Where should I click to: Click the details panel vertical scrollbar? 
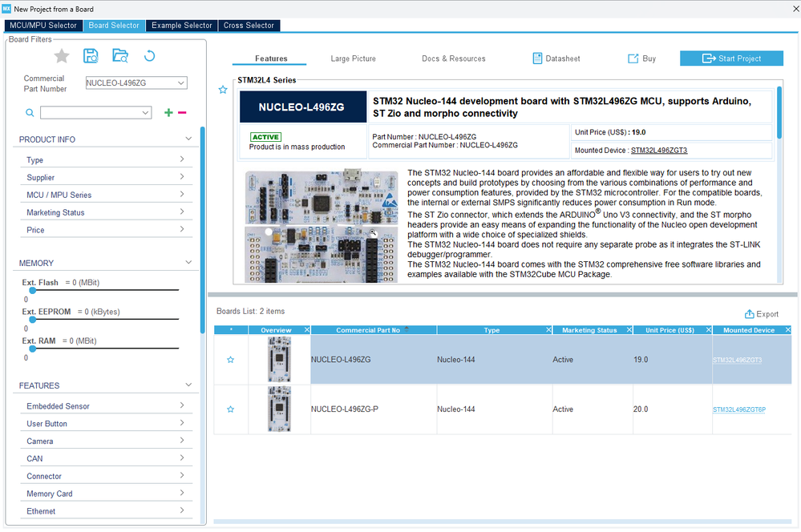click(779, 112)
